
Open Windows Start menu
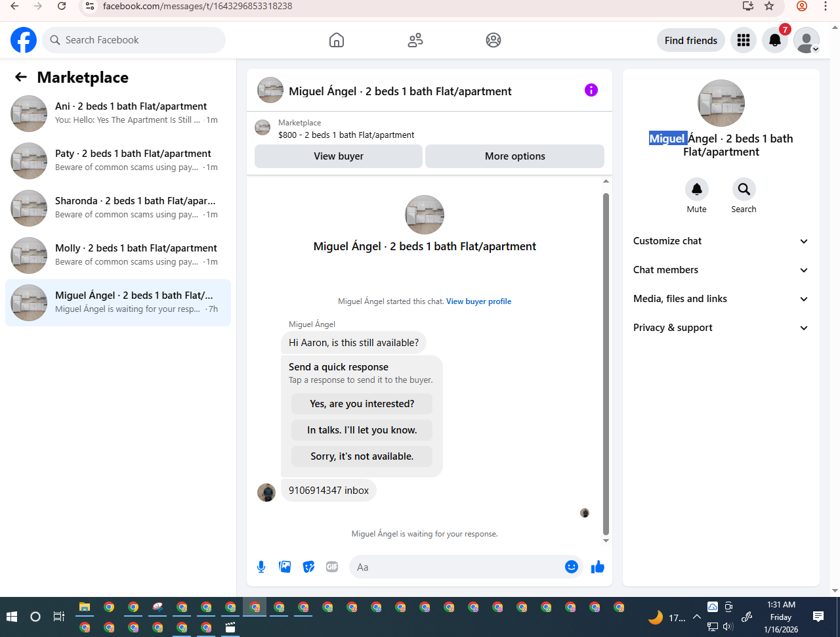click(12, 617)
